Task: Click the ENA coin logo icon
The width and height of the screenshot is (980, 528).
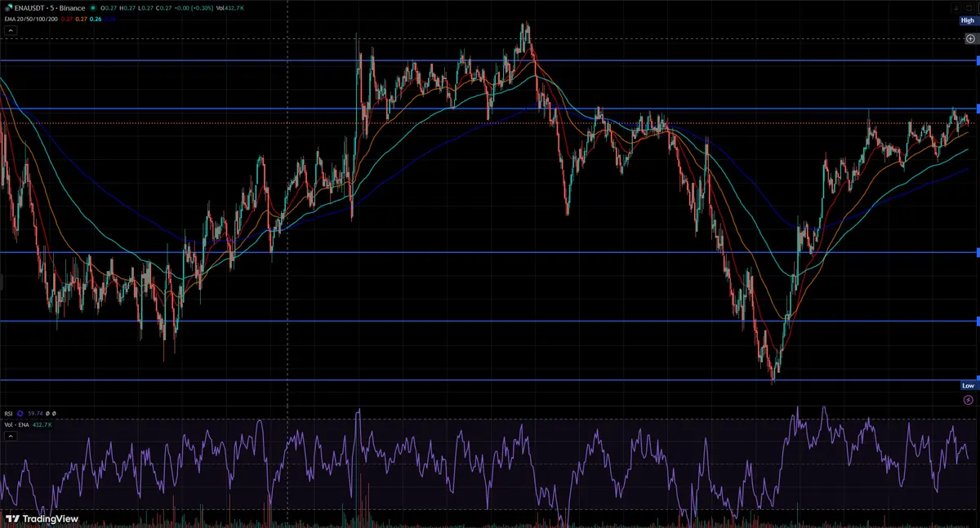Action: coord(8,8)
